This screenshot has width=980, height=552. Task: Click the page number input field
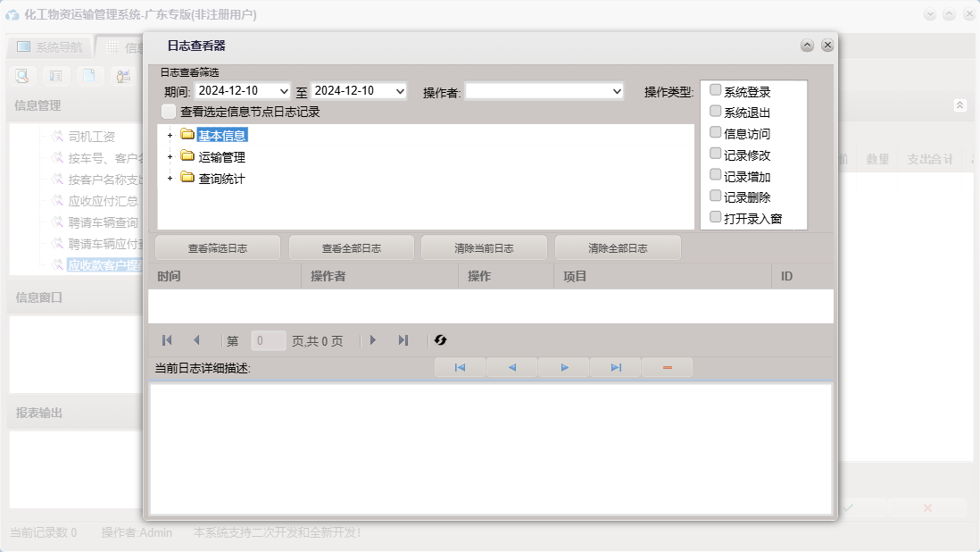pos(268,340)
